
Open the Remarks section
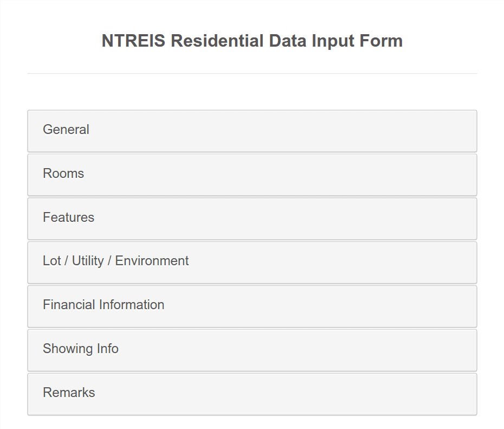click(x=69, y=393)
